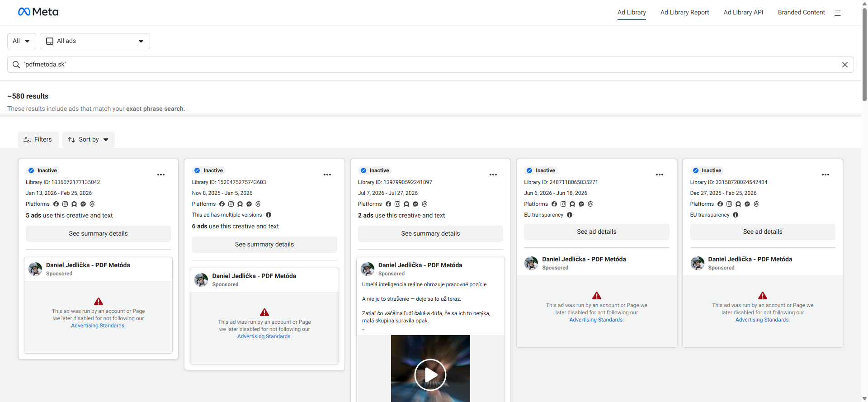Click Threads platform icon in Jun 6, 2026 ad

click(x=590, y=204)
